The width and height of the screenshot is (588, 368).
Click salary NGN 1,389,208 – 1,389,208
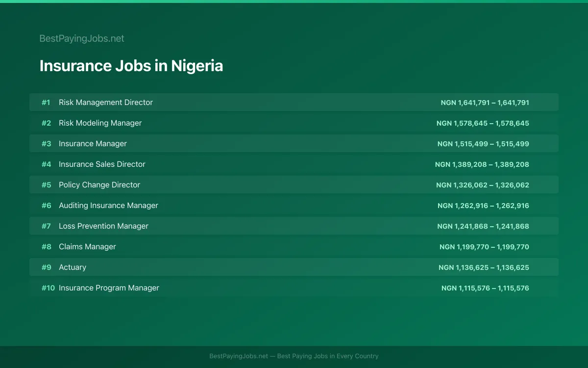482,164
